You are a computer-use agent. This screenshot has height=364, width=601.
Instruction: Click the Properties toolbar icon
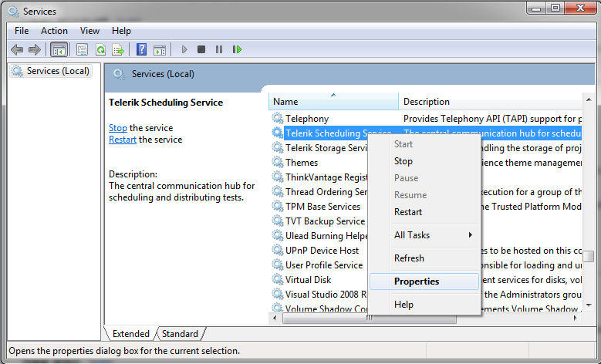coord(82,49)
